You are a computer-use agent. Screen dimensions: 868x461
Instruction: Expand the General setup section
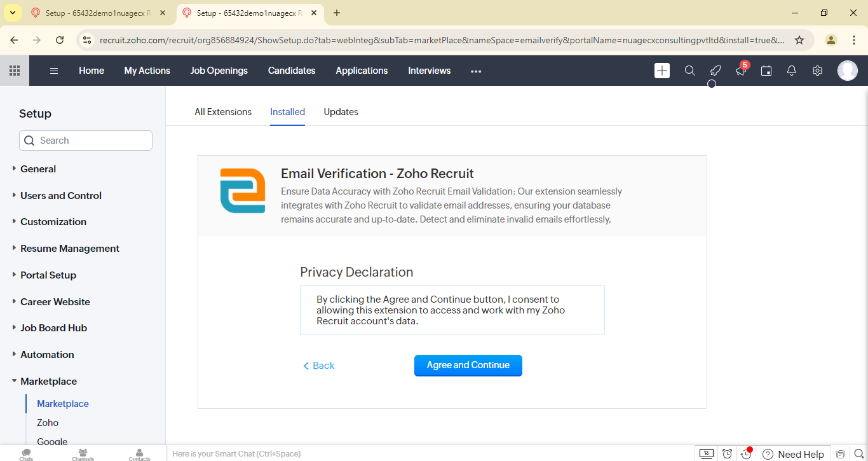tap(38, 169)
